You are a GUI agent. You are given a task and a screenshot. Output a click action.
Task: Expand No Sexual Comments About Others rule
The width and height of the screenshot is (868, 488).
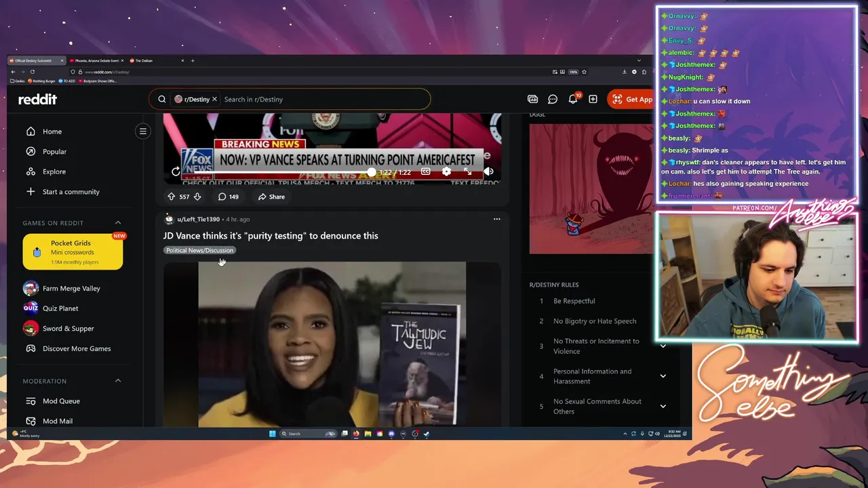click(663, 406)
